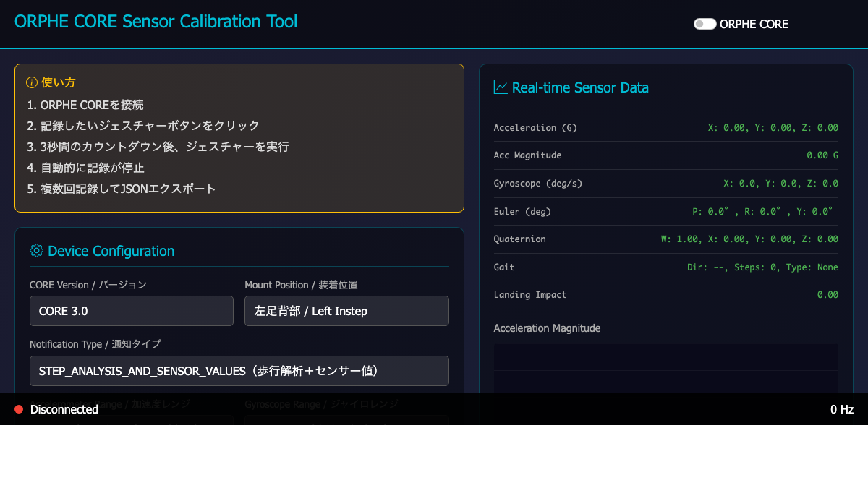Open the Notification Type dropdown
Viewport: 868px width, 488px height.
pyautogui.click(x=239, y=371)
